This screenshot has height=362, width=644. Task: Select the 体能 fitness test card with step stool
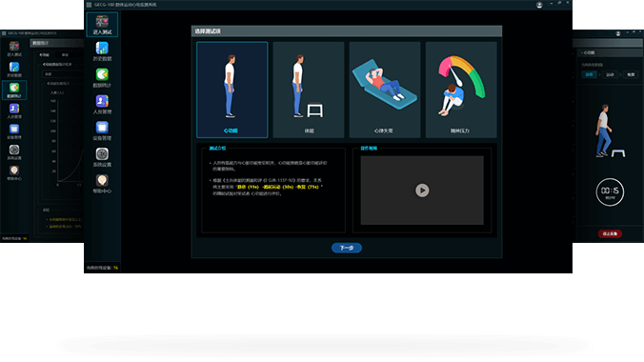click(x=309, y=90)
